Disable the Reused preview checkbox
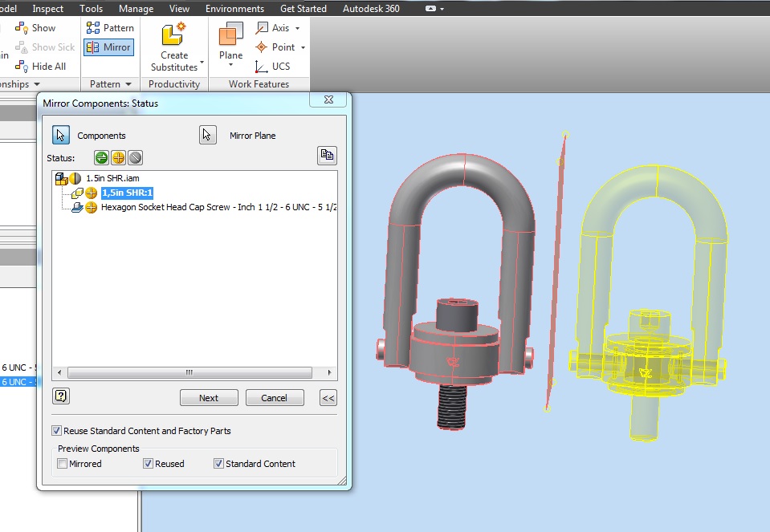This screenshot has width=770, height=532. point(148,463)
